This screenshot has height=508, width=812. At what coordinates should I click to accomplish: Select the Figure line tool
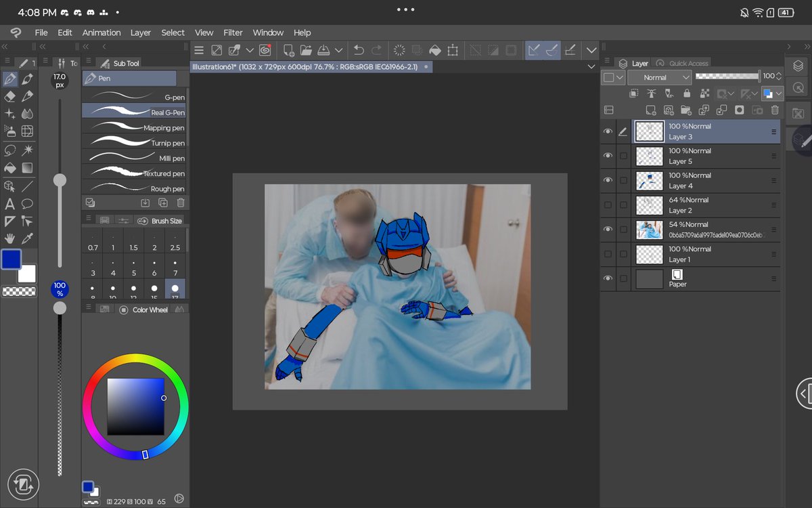pos(28,185)
